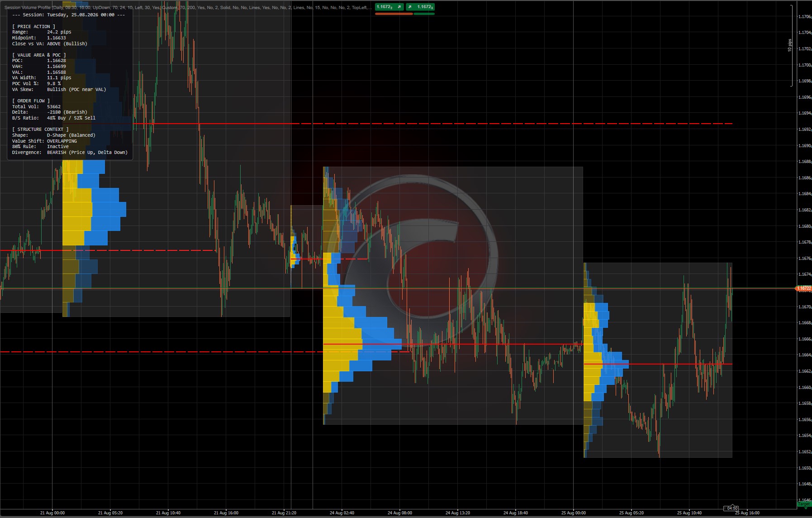Click the right 1.1672 quick-trade buy button
The image size is (812, 518).
(420, 7)
